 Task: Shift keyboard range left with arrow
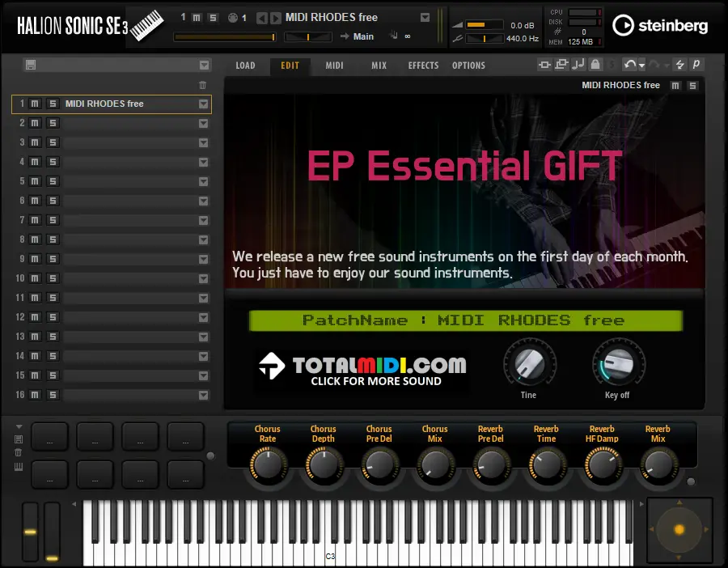point(74,504)
